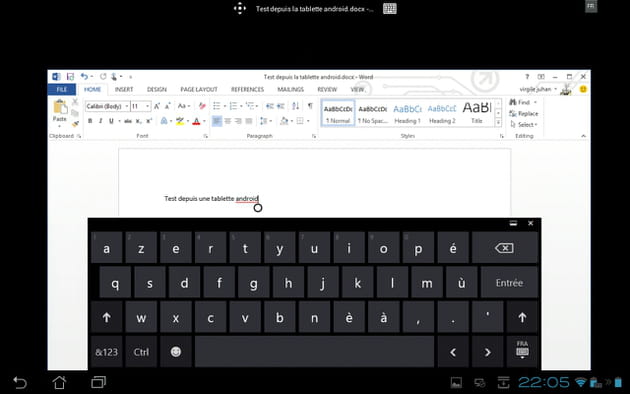630x394 pixels.
Task: Move cursor left with arrow key
Action: (453, 352)
